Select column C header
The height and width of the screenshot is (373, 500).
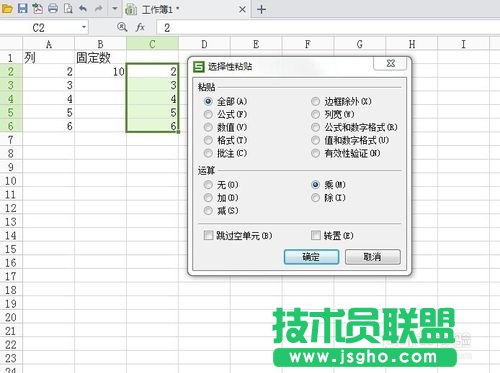tap(152, 44)
